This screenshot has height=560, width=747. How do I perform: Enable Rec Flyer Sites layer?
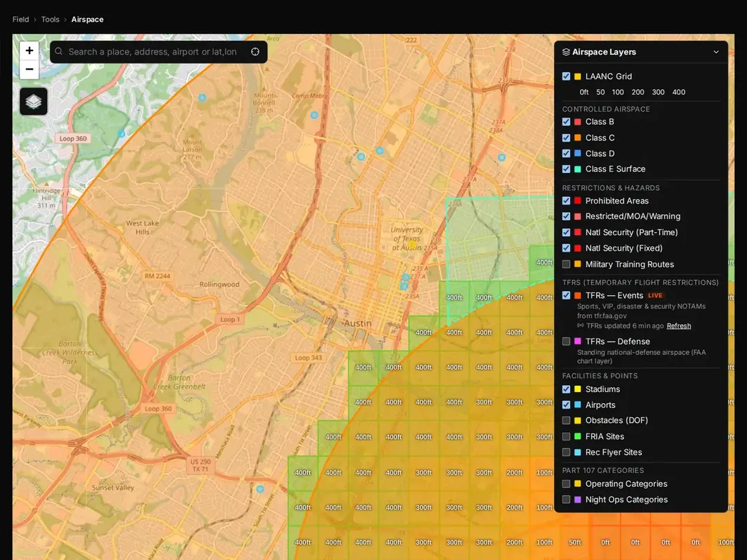(x=566, y=452)
